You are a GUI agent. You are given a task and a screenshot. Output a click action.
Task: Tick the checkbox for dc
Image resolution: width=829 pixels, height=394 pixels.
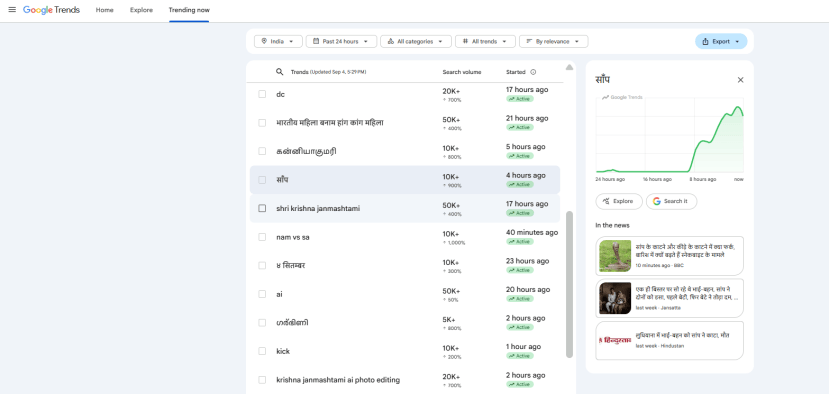pyautogui.click(x=262, y=94)
